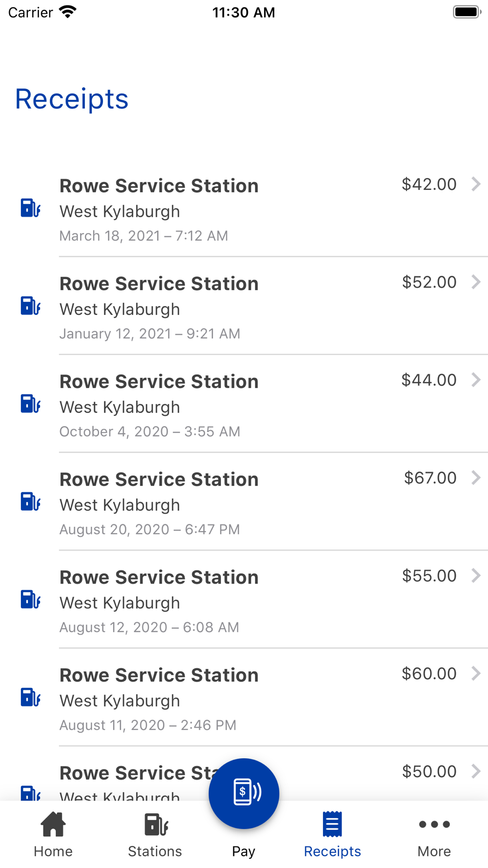The width and height of the screenshot is (488, 868).
Task: Click the fuel pump icon for August 20 receipt
Action: click(30, 501)
